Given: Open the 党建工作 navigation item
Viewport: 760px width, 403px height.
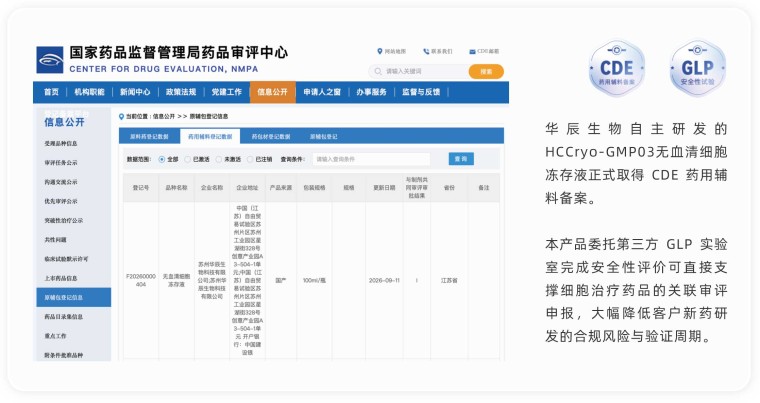Looking at the screenshot, I should [x=226, y=92].
